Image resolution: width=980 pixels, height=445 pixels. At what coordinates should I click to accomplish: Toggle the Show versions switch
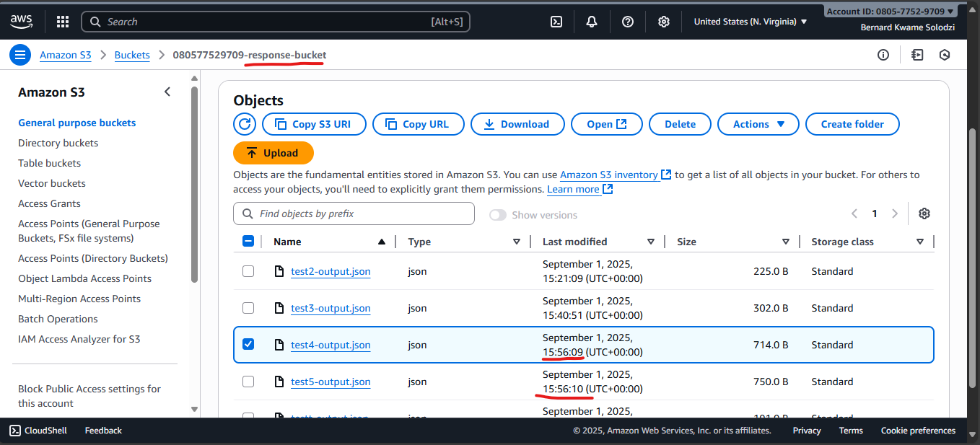click(x=498, y=215)
